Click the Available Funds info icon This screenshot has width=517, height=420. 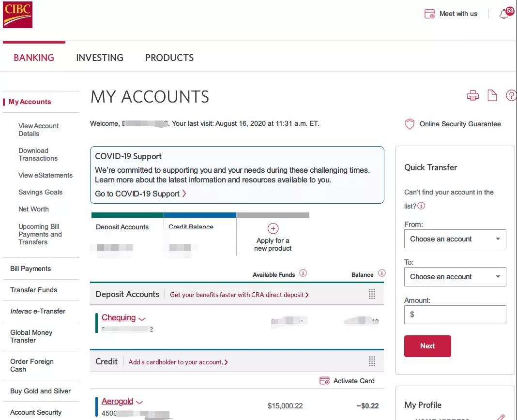tap(303, 273)
